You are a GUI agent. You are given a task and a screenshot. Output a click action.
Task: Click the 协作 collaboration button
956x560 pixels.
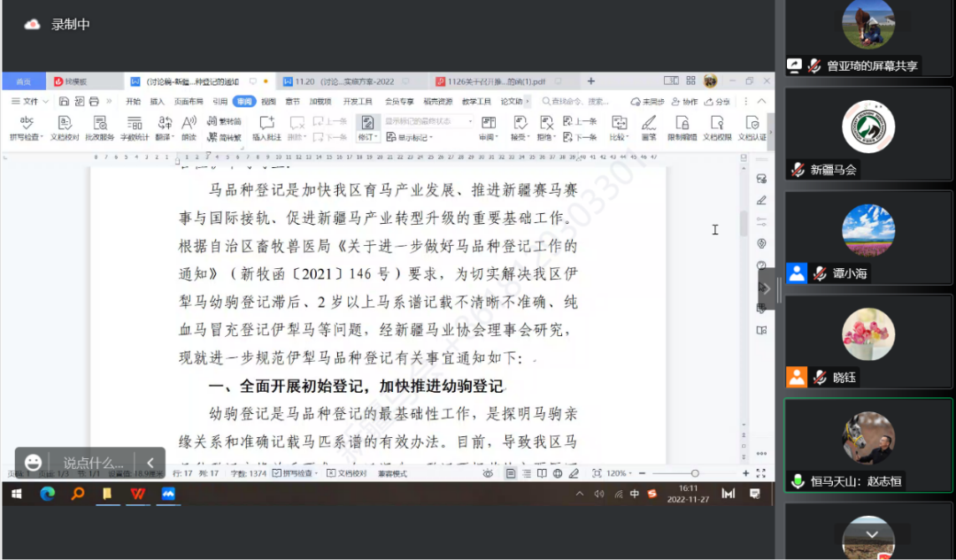tap(685, 102)
